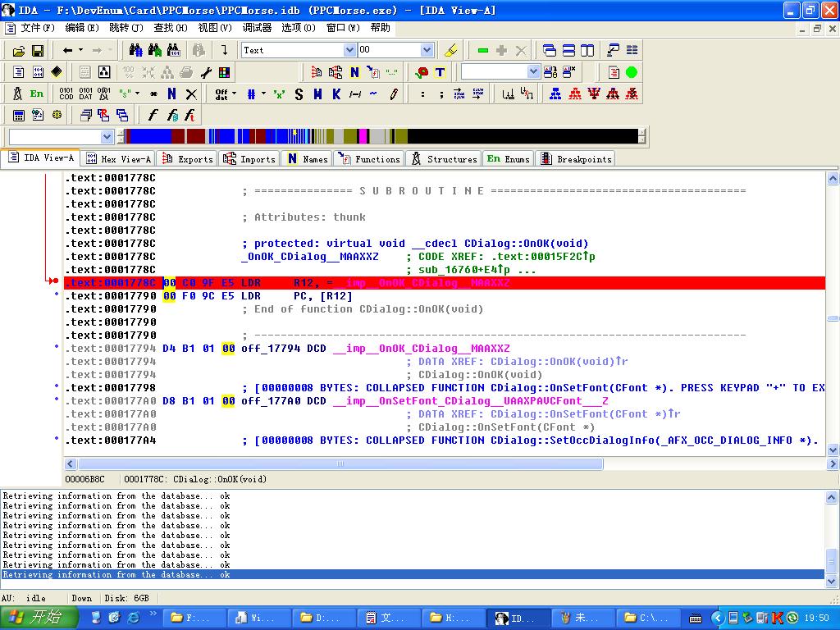Click the red Ψ xrefs graph icon

click(x=594, y=94)
